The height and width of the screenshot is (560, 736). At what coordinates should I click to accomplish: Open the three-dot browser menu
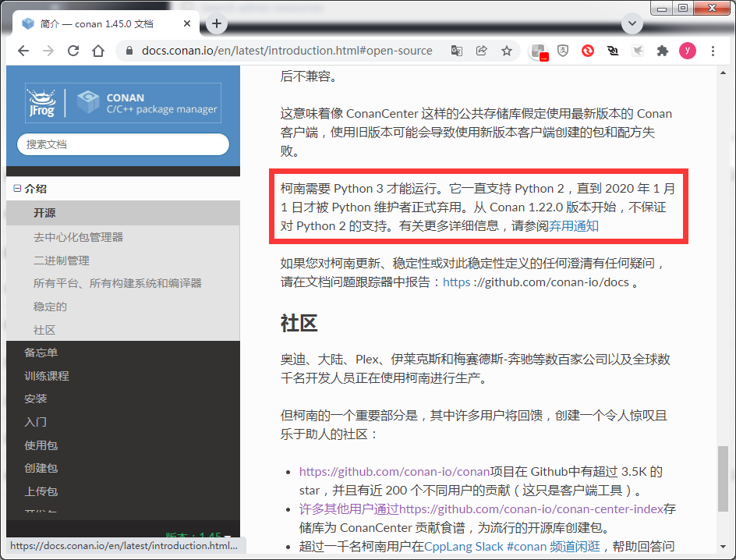point(715,50)
